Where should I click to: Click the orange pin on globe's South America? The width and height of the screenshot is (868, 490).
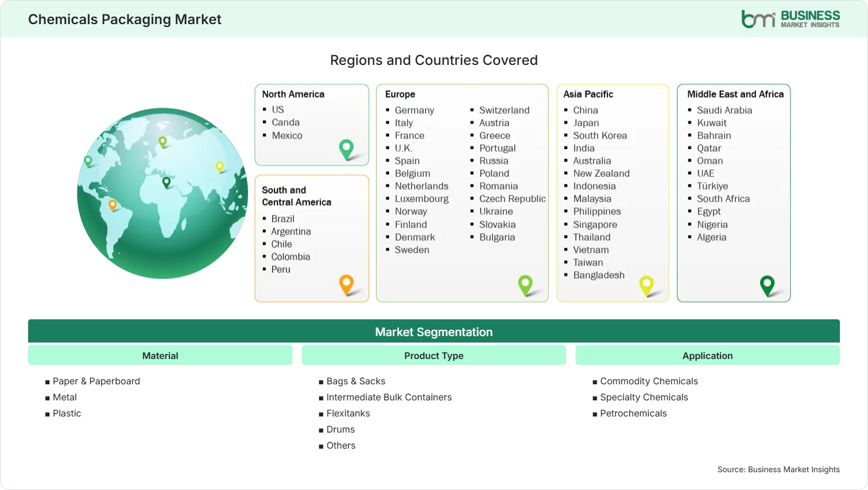113,205
